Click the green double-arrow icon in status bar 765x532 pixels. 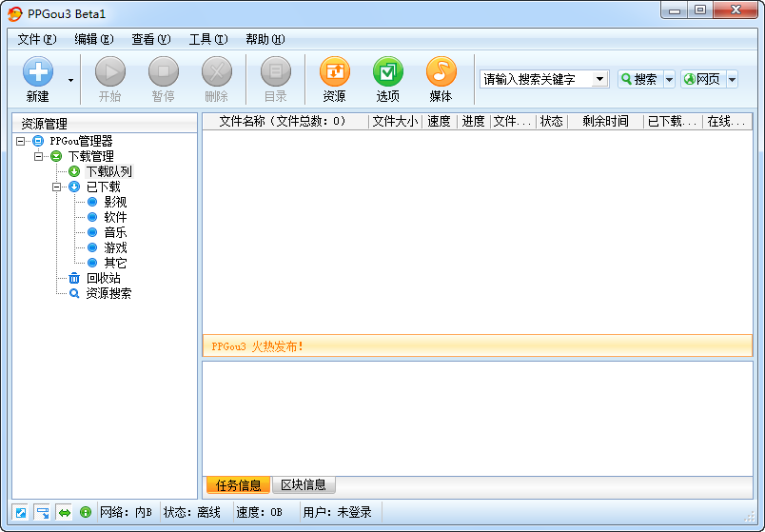(65, 512)
